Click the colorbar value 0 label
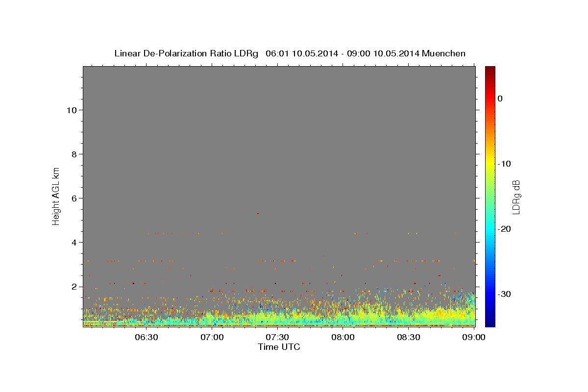This screenshot has height=392, width=588. pos(500,98)
